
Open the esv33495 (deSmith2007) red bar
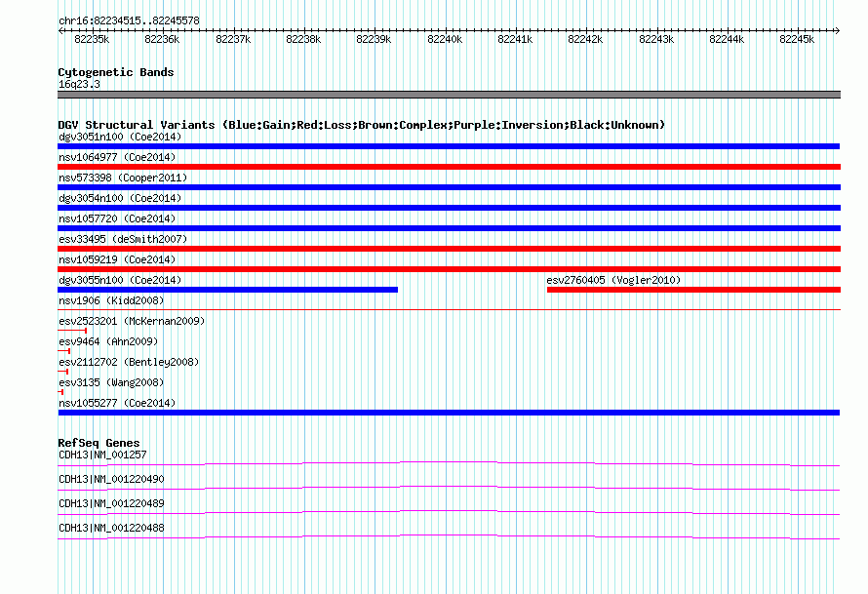pyautogui.click(x=449, y=249)
